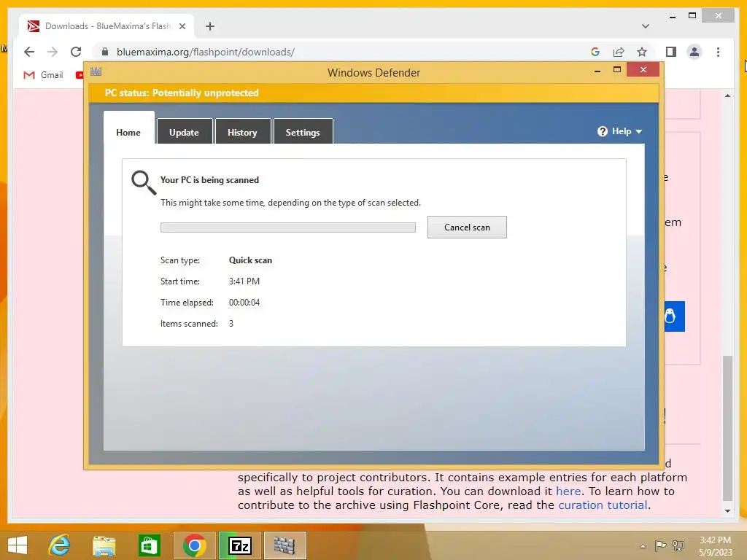This screenshot has height=560, width=747.
Task: Open the Windows Store taskbar icon
Action: tap(149, 545)
